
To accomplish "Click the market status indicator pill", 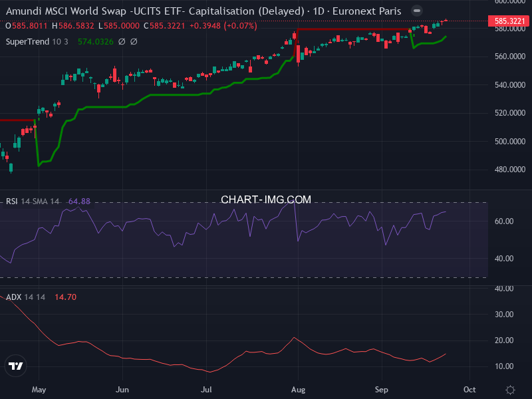I will [416, 11].
